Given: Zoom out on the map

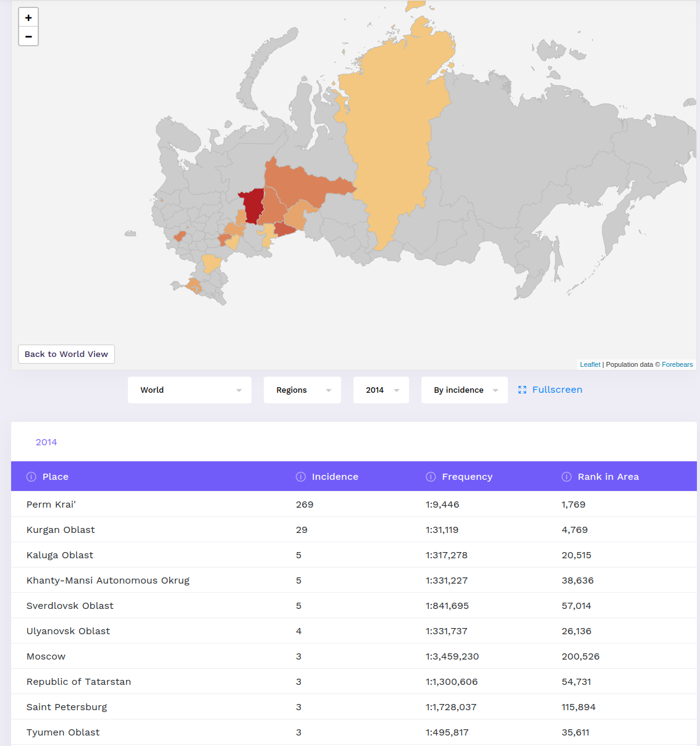Looking at the screenshot, I should pyautogui.click(x=28, y=36).
